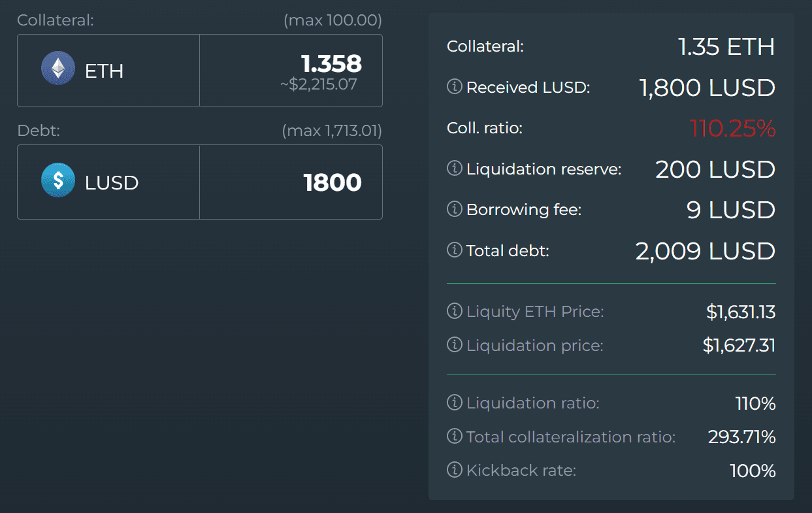Click the LUSD dollar token logo

click(x=58, y=181)
